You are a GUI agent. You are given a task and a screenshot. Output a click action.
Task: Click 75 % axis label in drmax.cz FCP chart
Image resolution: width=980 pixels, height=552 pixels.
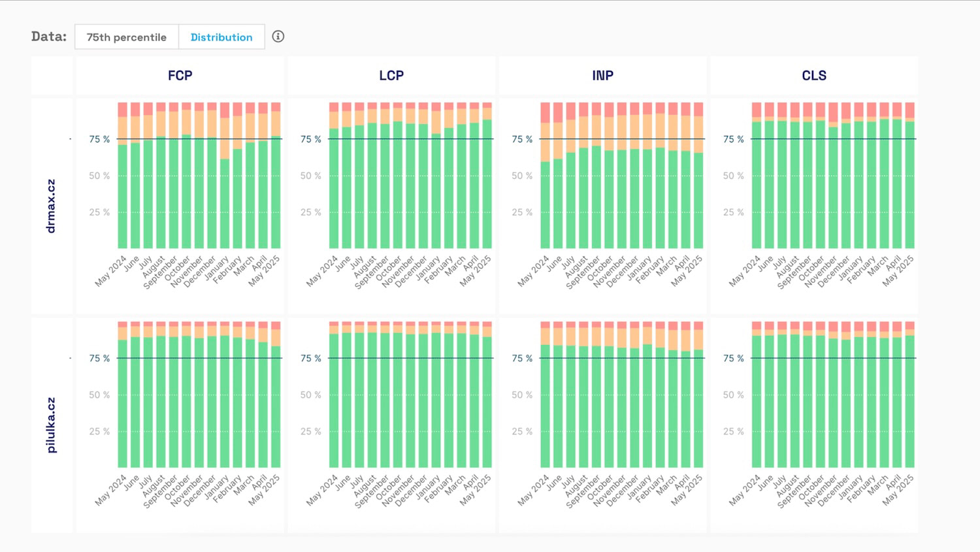(99, 139)
